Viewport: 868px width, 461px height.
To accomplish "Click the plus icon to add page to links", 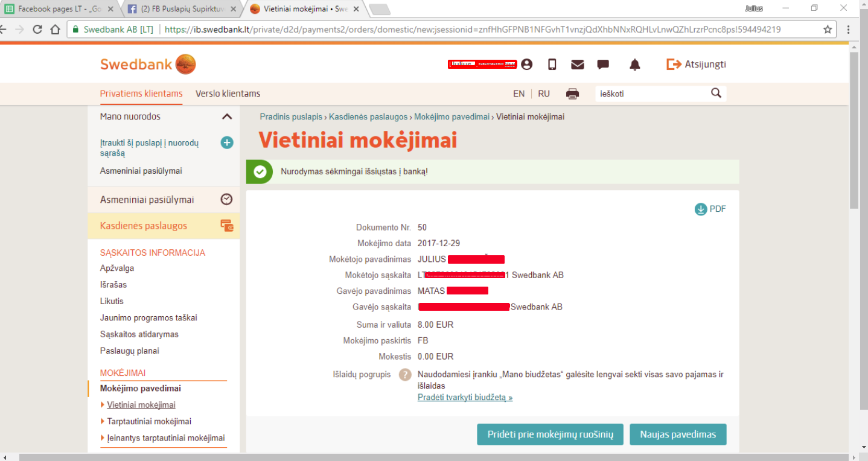I will (227, 142).
